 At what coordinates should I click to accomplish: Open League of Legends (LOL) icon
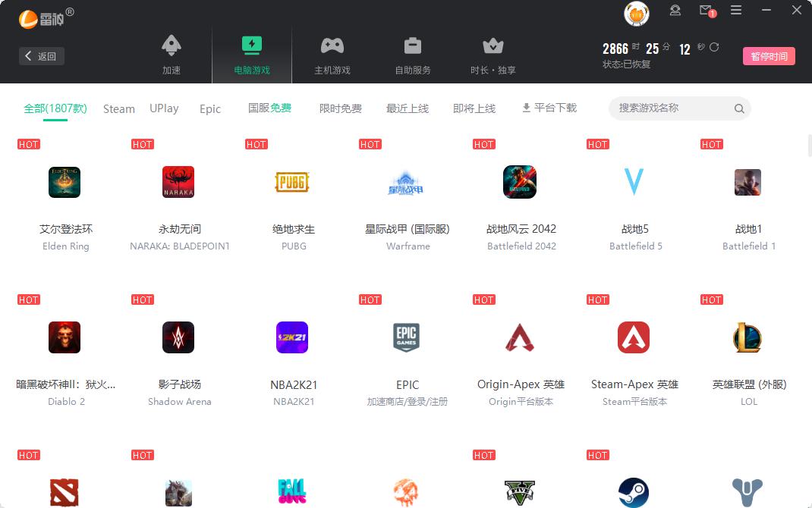pyautogui.click(x=747, y=337)
